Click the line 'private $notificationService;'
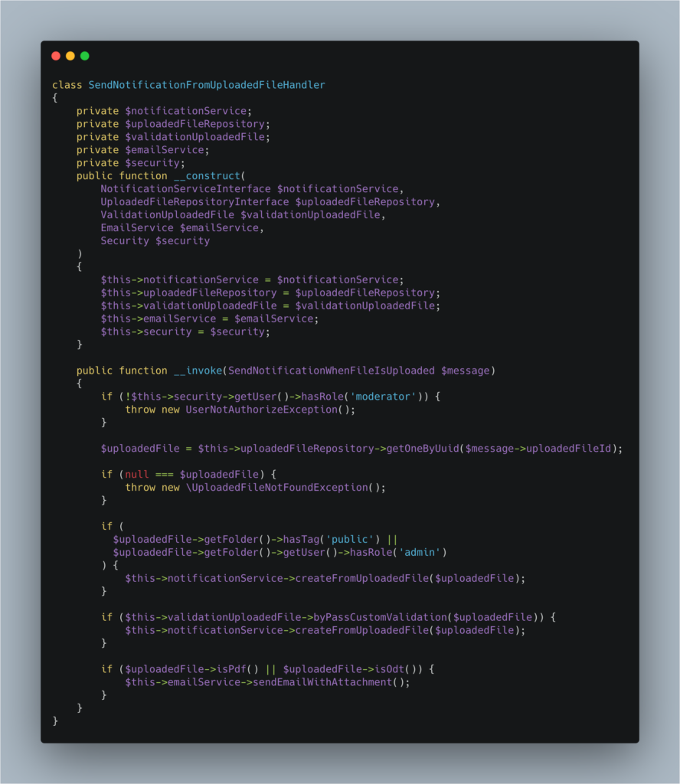Image resolution: width=680 pixels, height=784 pixels. pos(164,111)
